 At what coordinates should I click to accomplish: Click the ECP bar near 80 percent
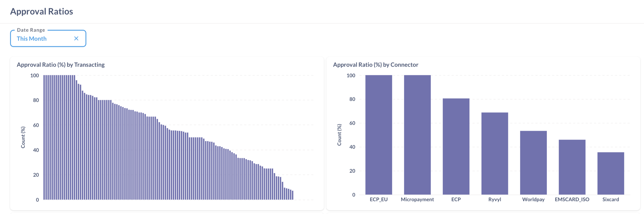(x=456, y=146)
